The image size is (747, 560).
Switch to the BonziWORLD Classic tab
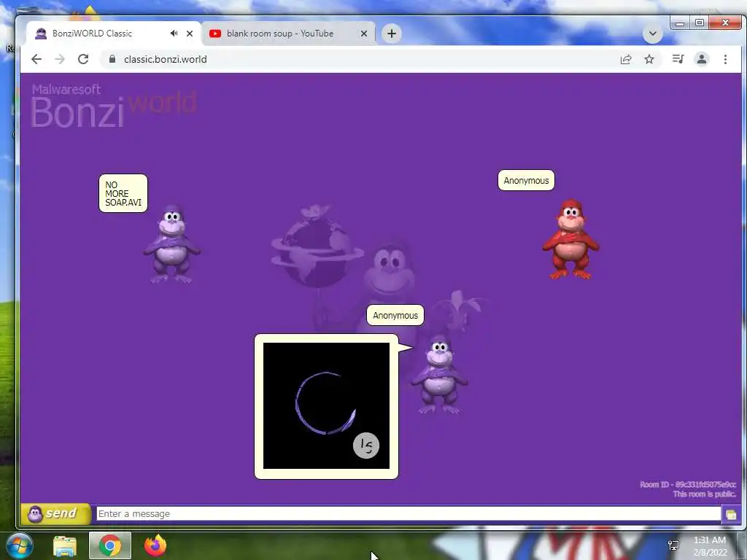tap(113, 34)
